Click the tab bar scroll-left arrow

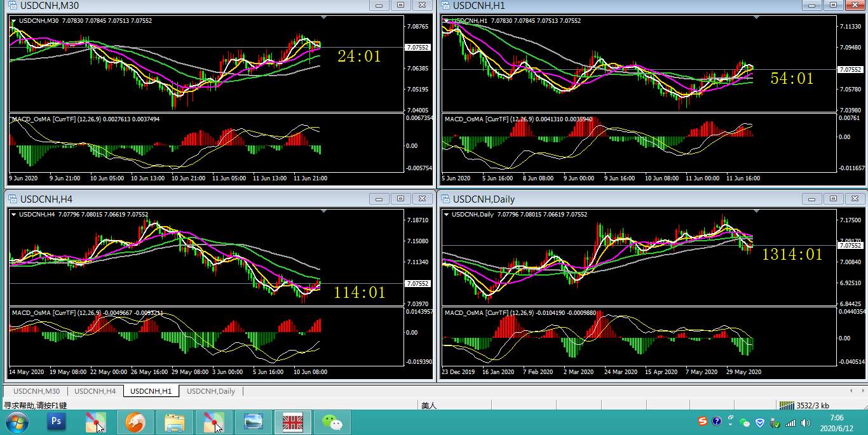click(x=851, y=391)
